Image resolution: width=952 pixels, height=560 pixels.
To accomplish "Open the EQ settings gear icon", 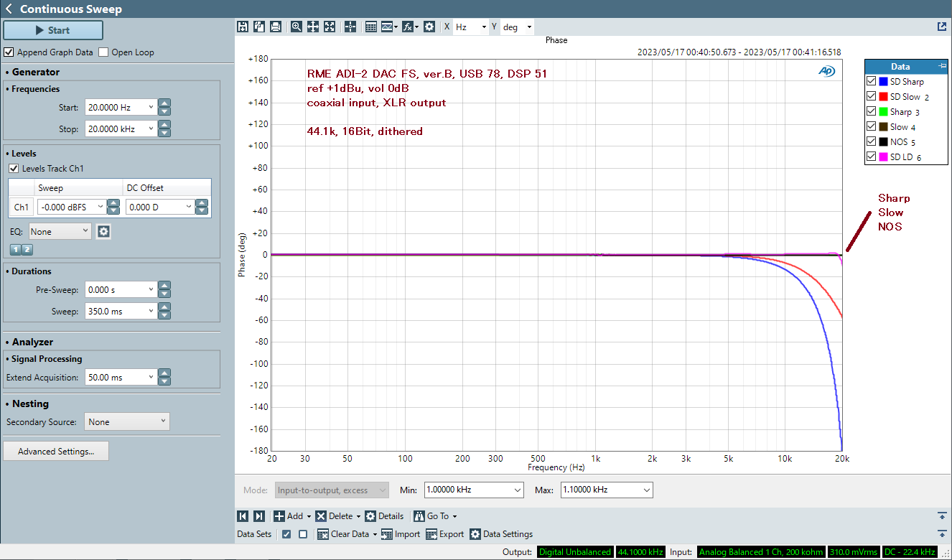I will pyautogui.click(x=103, y=232).
